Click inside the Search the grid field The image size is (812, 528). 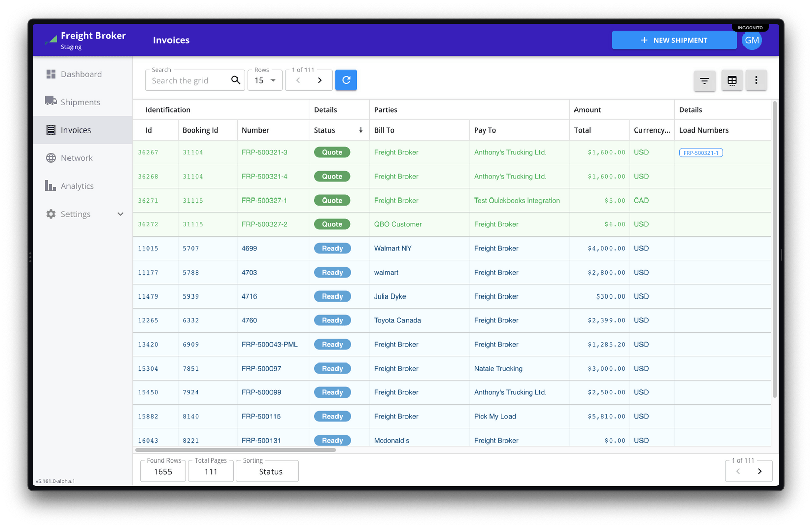(188, 80)
